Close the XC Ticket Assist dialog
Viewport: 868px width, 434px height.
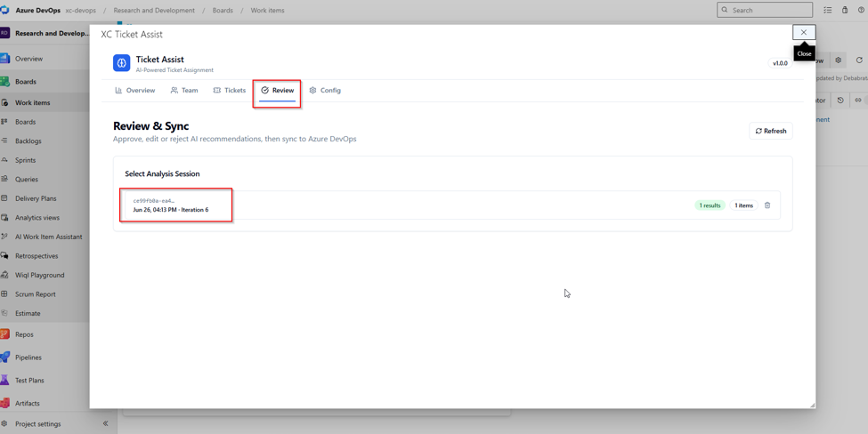coord(804,33)
